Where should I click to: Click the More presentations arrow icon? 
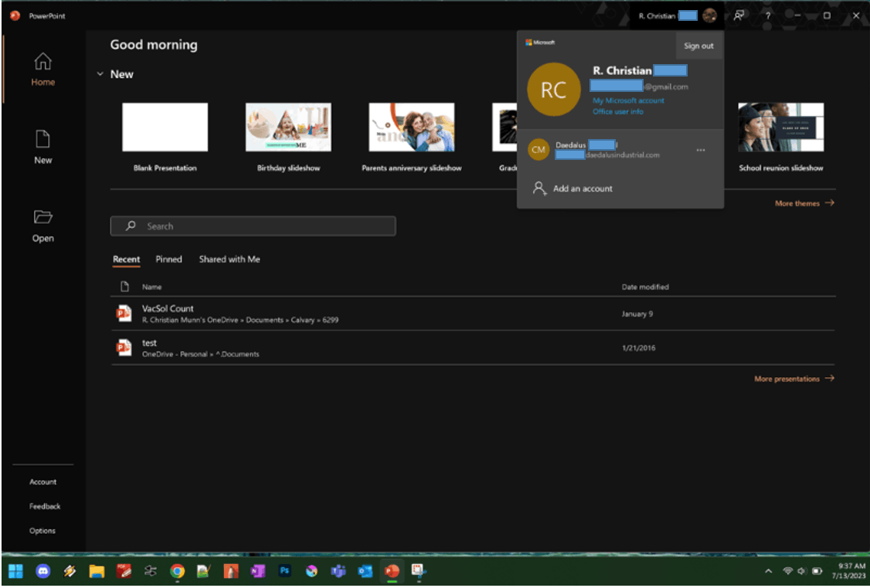(x=830, y=379)
